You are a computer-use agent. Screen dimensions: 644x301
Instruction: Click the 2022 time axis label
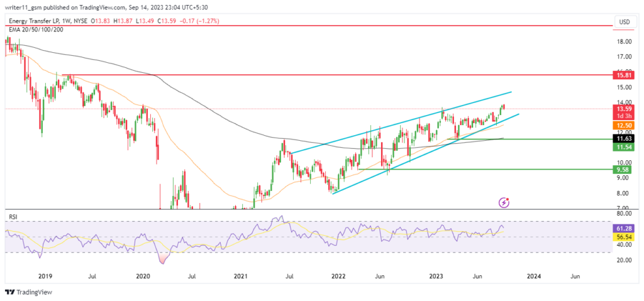[338, 276]
